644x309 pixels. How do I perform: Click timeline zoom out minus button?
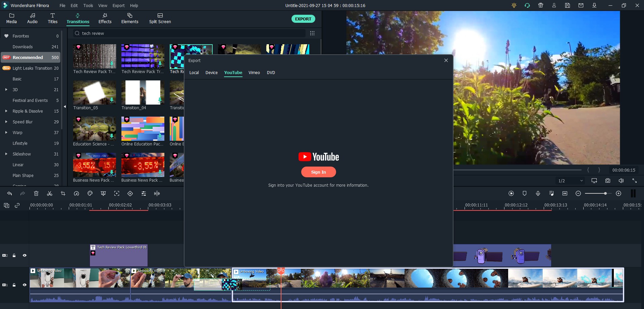pos(578,193)
